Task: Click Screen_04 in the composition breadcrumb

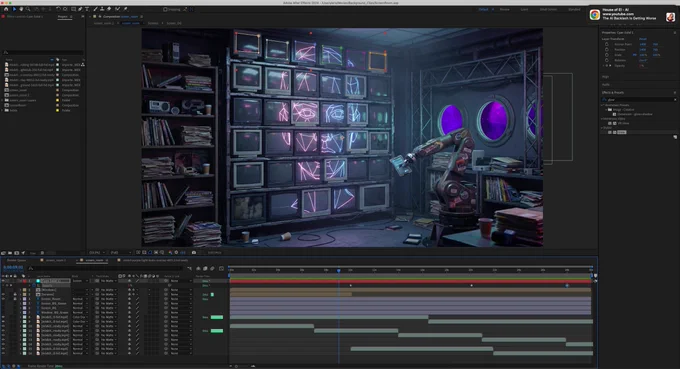Action: [x=174, y=23]
